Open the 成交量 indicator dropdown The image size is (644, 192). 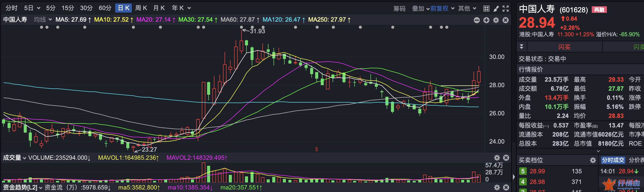coord(14,158)
